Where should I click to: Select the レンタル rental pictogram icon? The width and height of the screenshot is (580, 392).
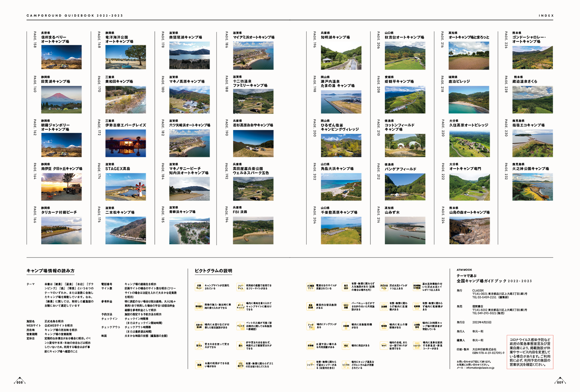[346, 365]
